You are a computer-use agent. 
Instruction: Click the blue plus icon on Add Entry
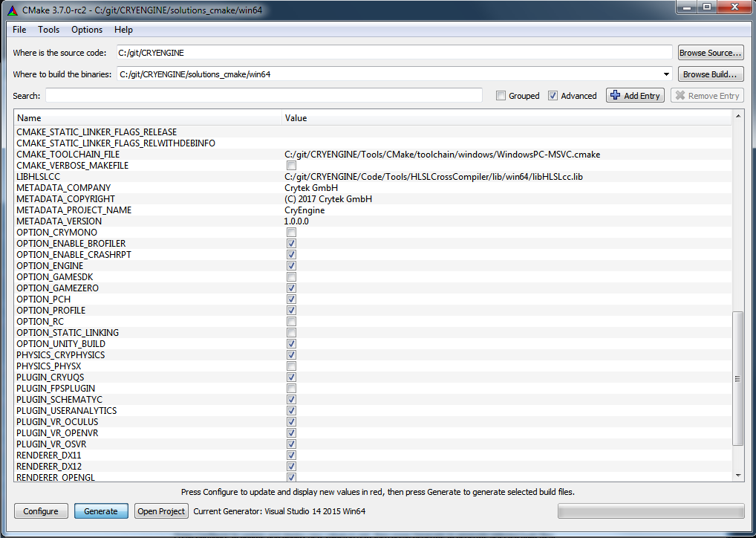tap(615, 95)
